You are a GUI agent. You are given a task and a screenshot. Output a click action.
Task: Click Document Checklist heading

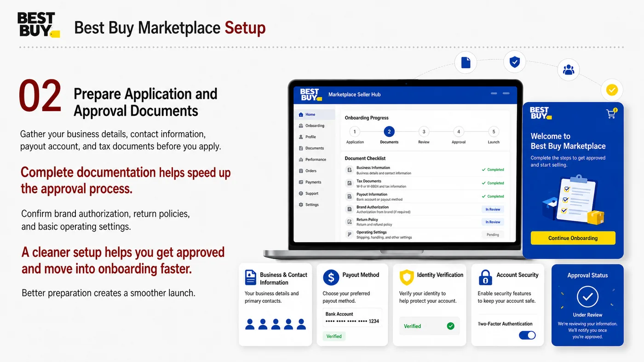click(366, 158)
